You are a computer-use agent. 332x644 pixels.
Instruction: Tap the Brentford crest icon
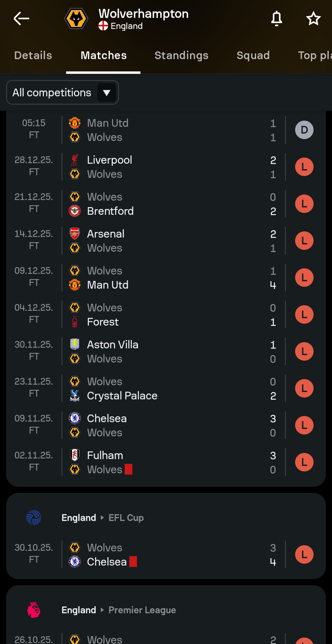point(75,211)
